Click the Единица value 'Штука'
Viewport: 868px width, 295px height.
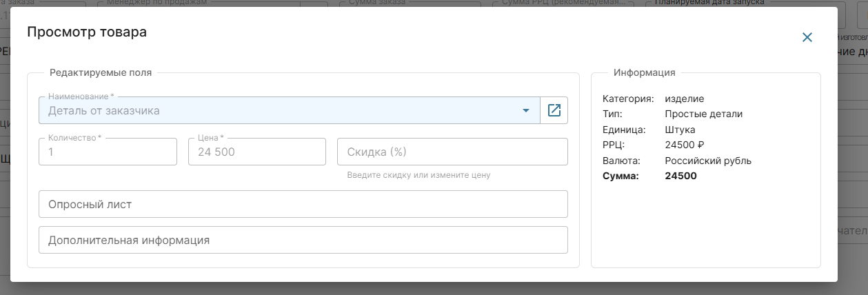pyautogui.click(x=680, y=130)
